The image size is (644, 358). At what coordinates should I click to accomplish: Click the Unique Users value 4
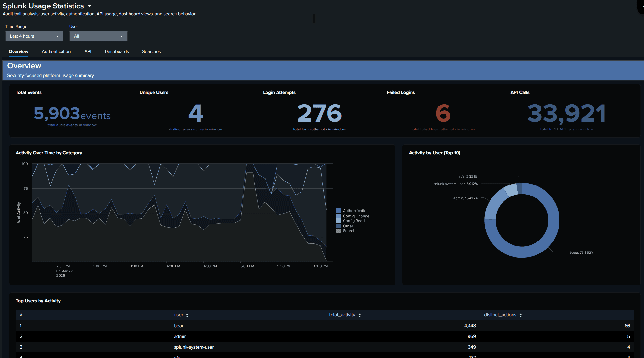click(196, 113)
